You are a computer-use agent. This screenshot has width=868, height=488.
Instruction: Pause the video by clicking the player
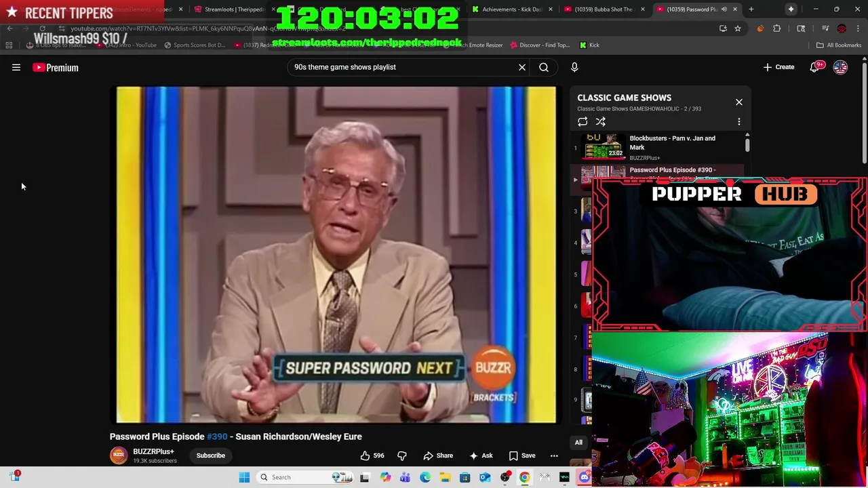coord(336,255)
